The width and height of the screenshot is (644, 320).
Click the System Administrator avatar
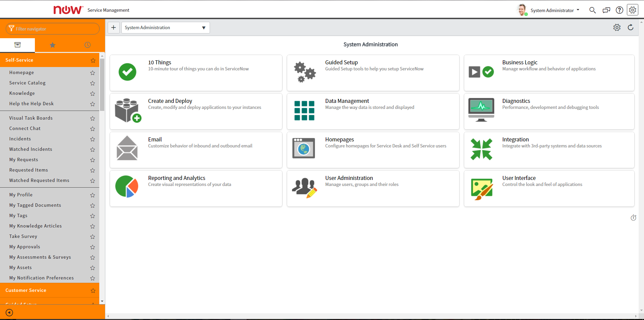[522, 10]
